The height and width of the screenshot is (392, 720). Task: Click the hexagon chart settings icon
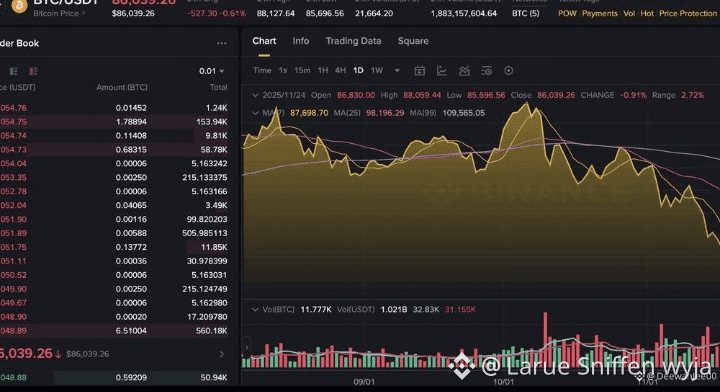pos(509,71)
